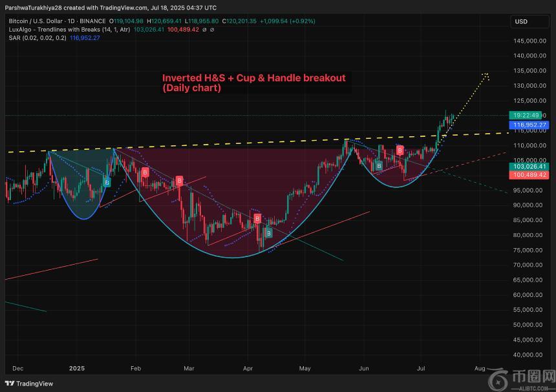Select the green B marker in April
556x392 pixels.
268,232
